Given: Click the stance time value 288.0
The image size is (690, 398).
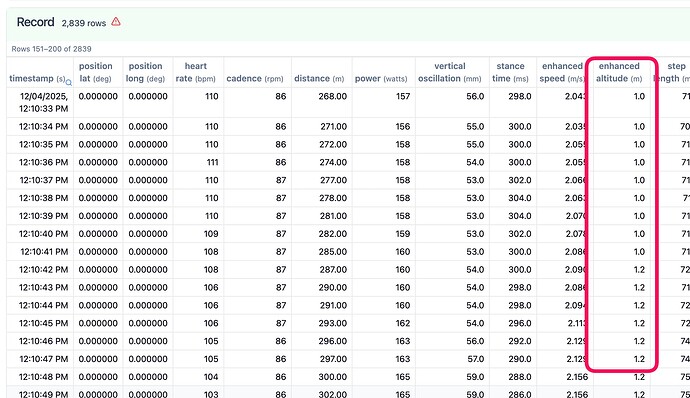Looking at the screenshot, I should click(520, 377).
